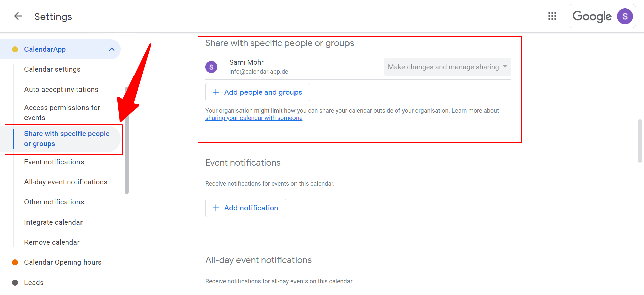The height and width of the screenshot is (295, 644).
Task: Click the Add people and groups button
Action: (x=257, y=92)
